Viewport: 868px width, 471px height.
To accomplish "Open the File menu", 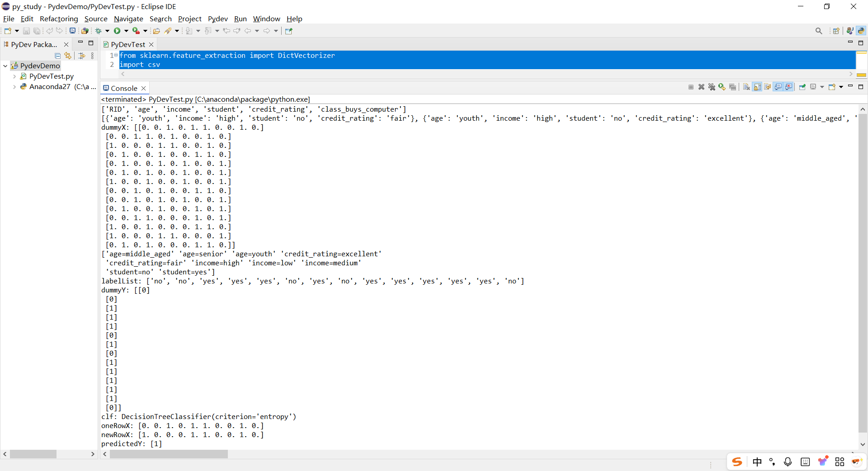I will 9,19.
